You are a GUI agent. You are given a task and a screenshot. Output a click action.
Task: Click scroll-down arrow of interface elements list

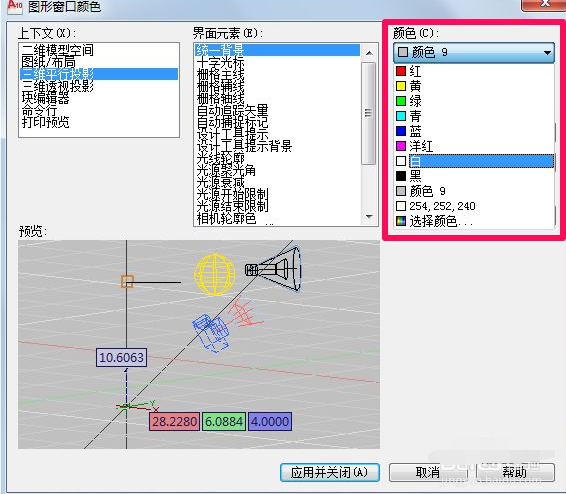point(369,216)
